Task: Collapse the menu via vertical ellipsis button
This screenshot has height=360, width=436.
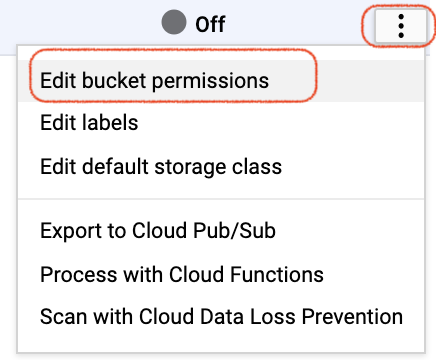Action: (401, 26)
